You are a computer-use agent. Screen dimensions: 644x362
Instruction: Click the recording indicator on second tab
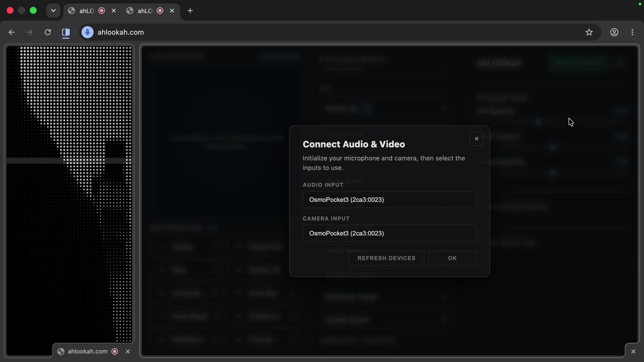click(160, 11)
